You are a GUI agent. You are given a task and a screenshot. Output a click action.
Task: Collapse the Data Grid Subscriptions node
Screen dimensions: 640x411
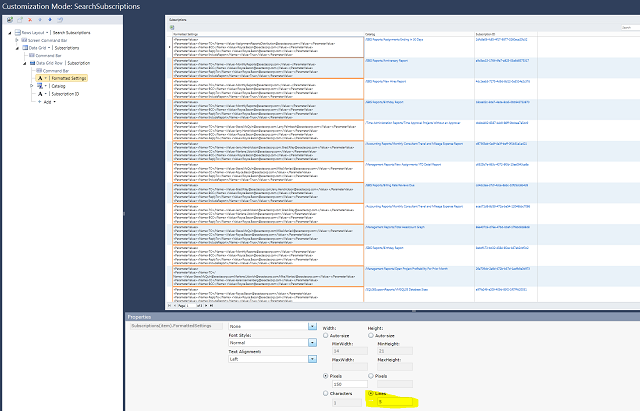17,48
